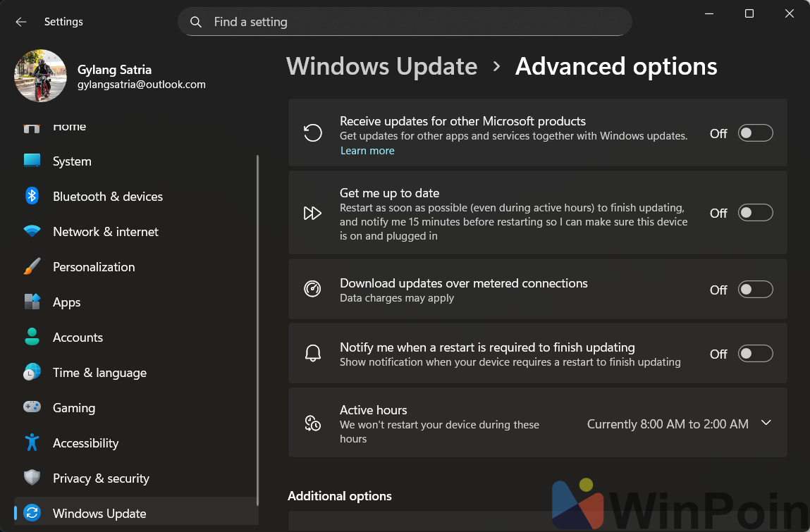Click the Windows Update sync icon
This screenshot has height=532, width=810.
click(x=32, y=513)
